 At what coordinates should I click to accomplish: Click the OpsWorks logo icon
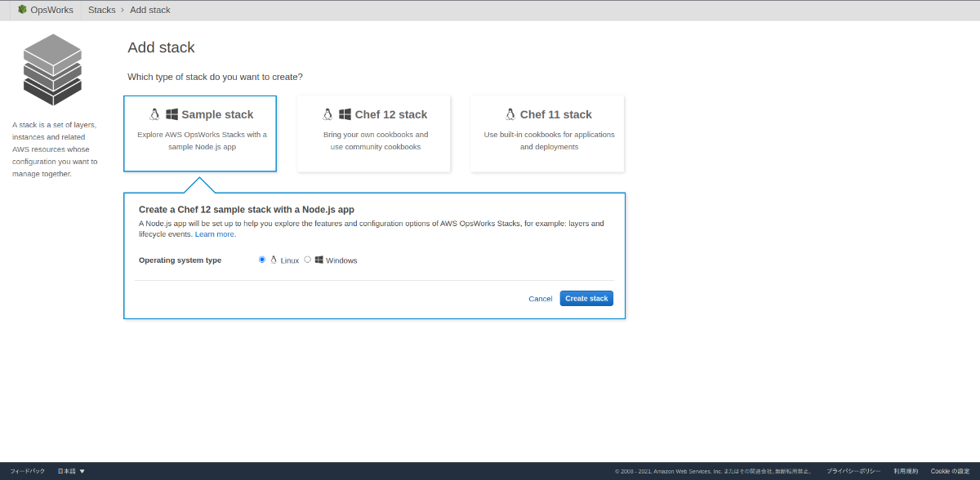23,10
